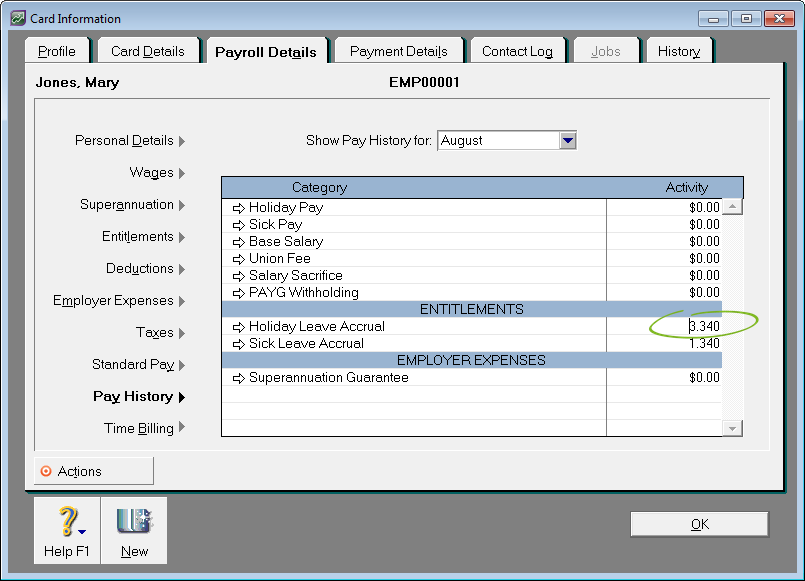Image resolution: width=805 pixels, height=581 pixels.
Task: Click the zoom arrow beside Union Fee
Action: point(238,259)
